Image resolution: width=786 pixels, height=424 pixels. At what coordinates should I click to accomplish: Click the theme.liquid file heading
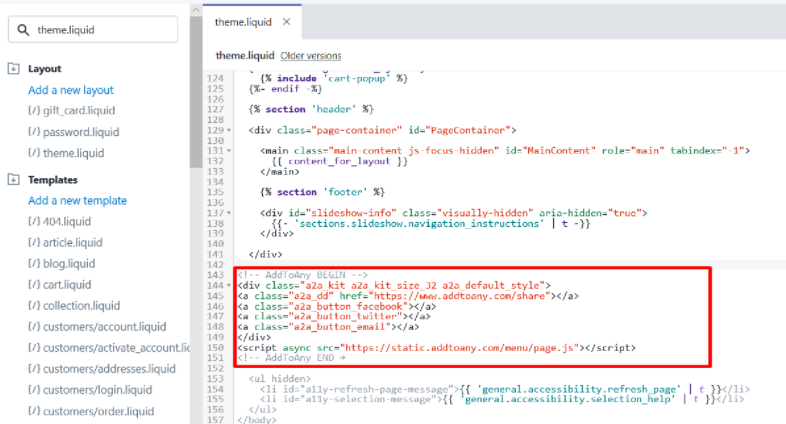(245, 56)
